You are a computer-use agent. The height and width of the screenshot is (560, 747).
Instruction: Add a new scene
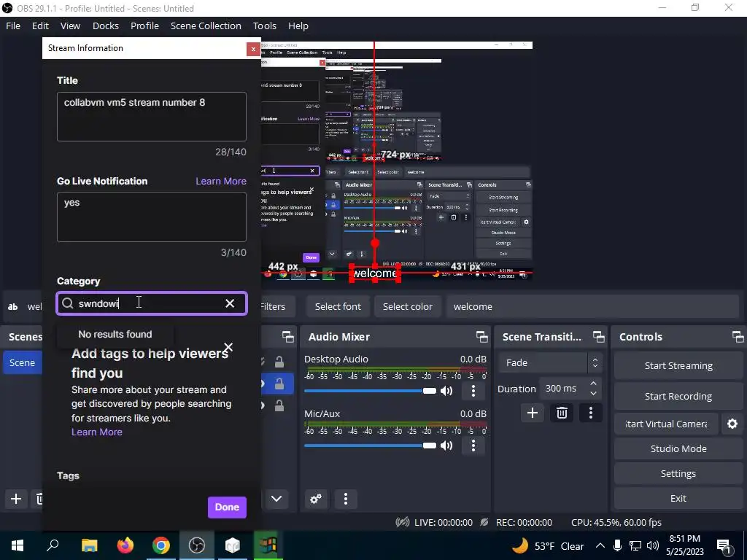pos(16,499)
